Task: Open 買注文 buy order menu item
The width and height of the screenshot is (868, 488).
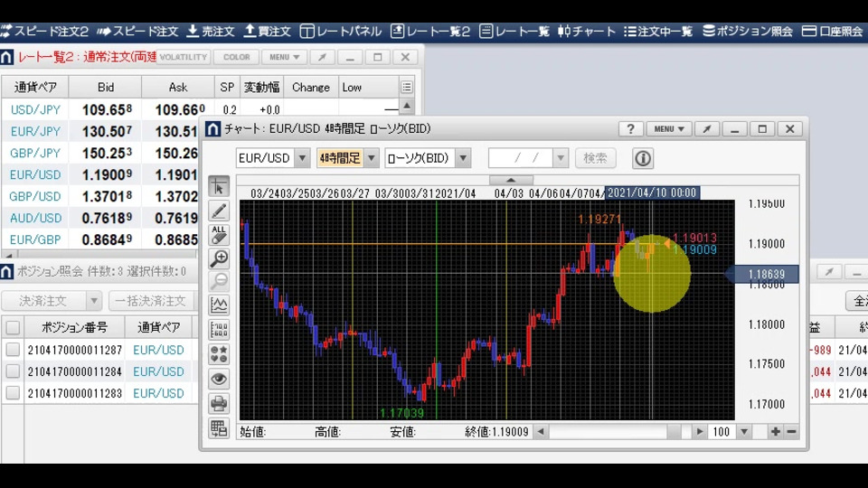Action: (268, 32)
